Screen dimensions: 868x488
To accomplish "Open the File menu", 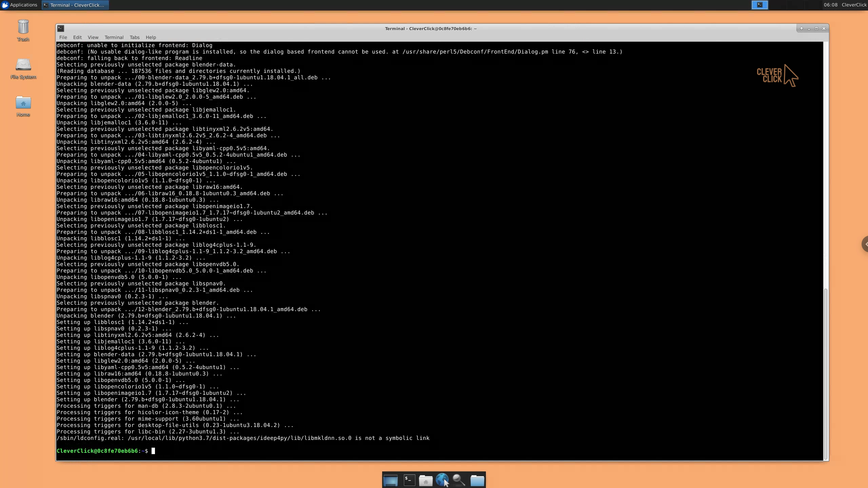I will [63, 37].
